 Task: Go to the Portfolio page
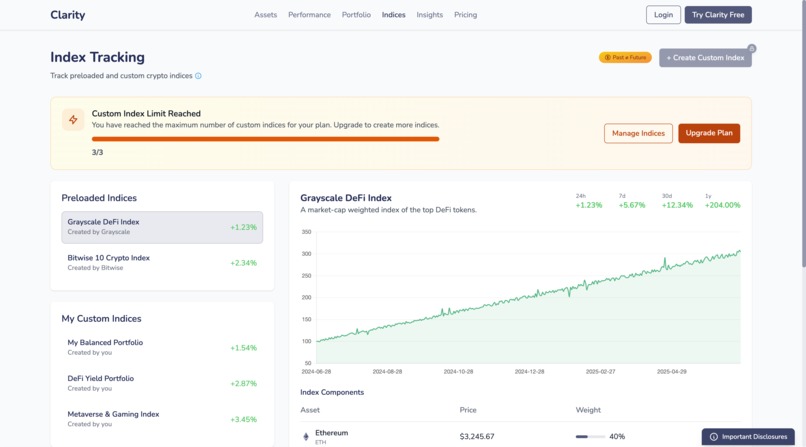(x=356, y=15)
